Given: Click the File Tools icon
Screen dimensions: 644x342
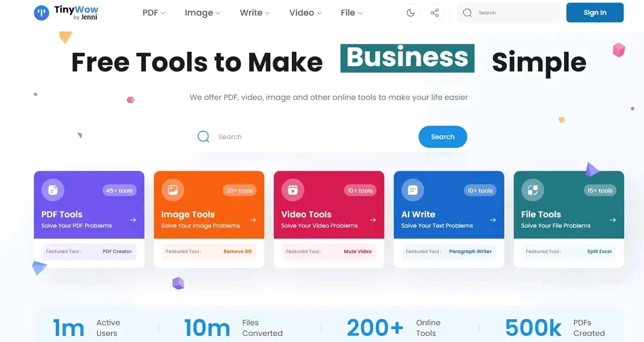Looking at the screenshot, I should pyautogui.click(x=532, y=191).
